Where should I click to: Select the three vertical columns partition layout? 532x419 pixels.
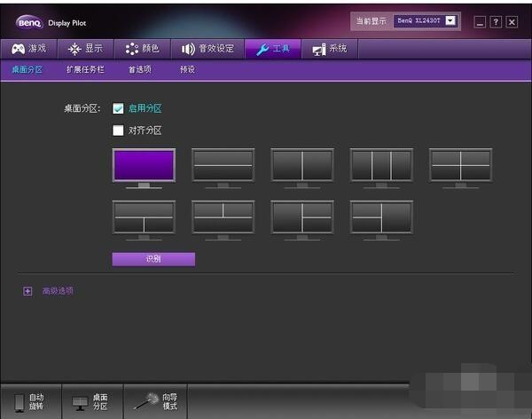[381, 168]
